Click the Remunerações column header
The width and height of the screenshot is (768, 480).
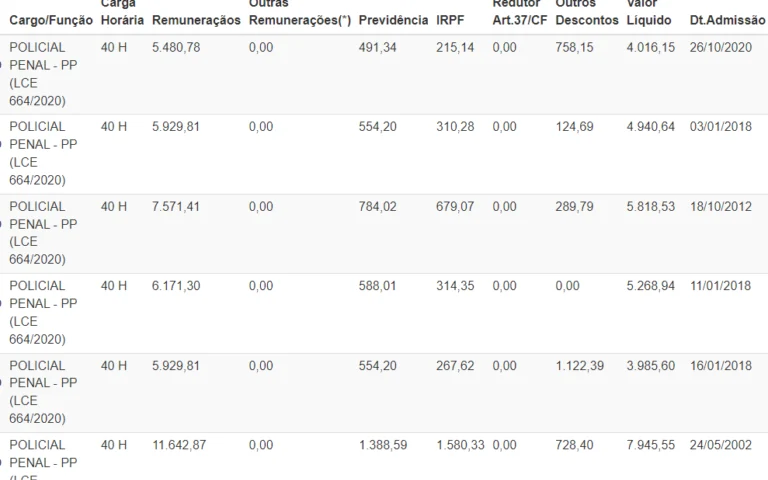pyautogui.click(x=196, y=20)
